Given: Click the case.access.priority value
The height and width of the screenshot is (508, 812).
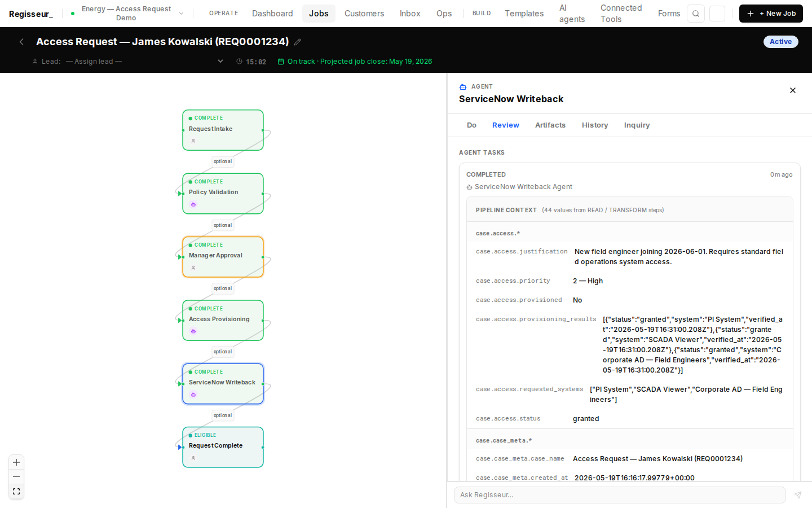Looking at the screenshot, I should pos(588,281).
